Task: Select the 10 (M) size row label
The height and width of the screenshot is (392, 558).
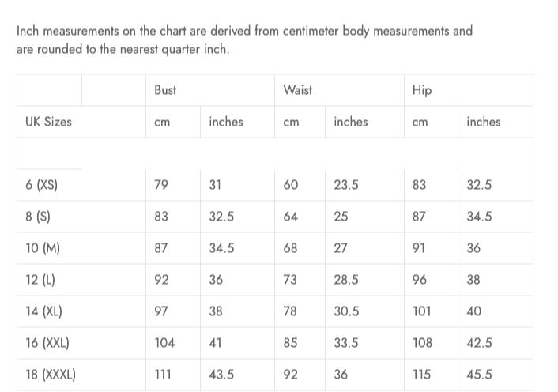Action: [x=43, y=248]
